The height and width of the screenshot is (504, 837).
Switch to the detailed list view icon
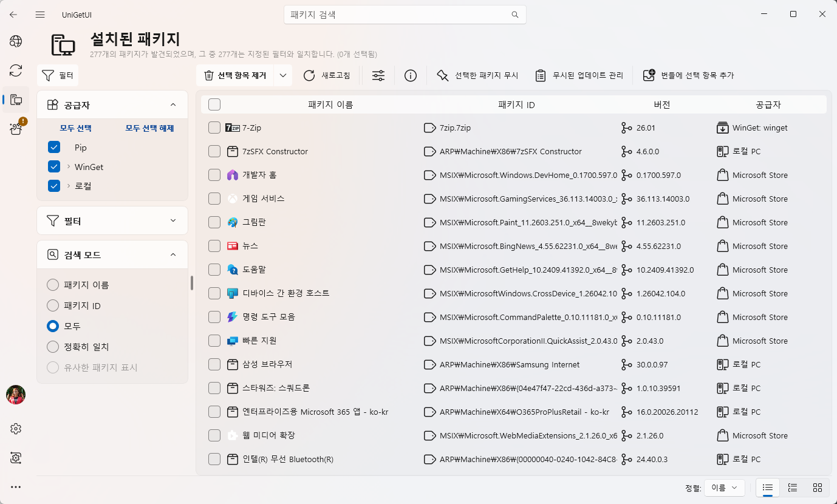[793, 488]
